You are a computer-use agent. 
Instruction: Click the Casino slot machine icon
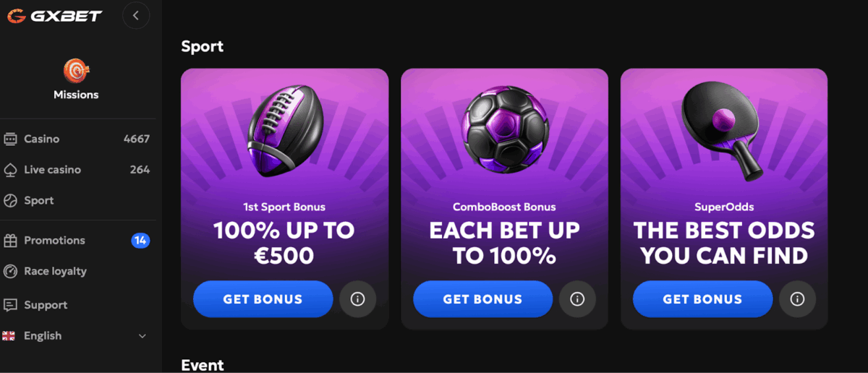tap(10, 139)
